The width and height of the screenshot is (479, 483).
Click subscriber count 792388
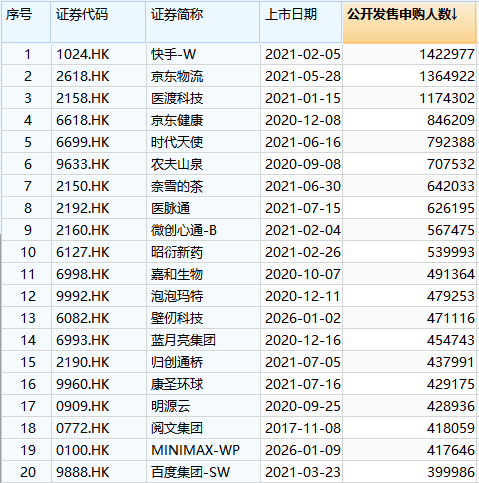[409, 142]
